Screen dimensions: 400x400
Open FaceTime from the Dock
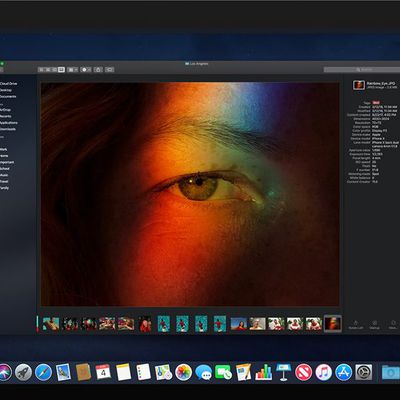(x=224, y=372)
